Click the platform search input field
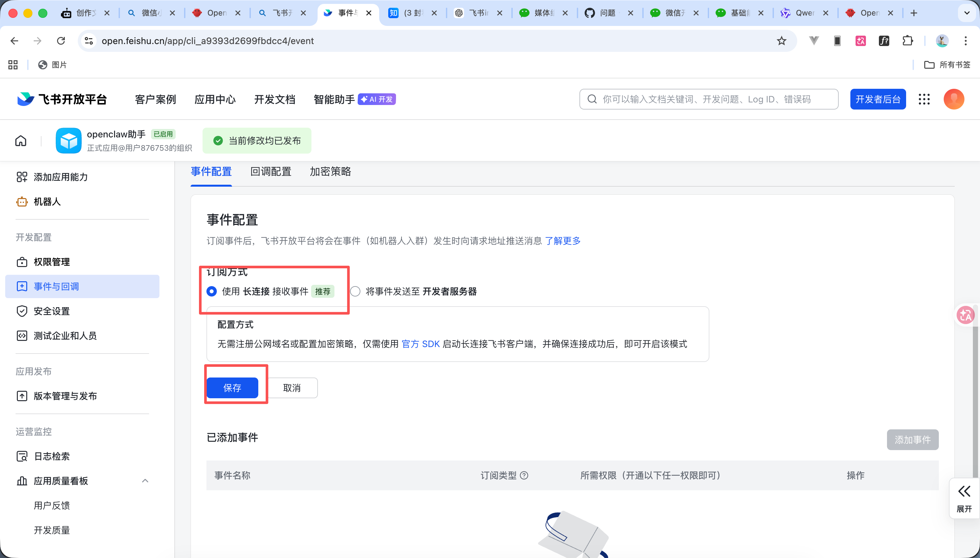Image resolution: width=980 pixels, height=558 pixels. (708, 99)
